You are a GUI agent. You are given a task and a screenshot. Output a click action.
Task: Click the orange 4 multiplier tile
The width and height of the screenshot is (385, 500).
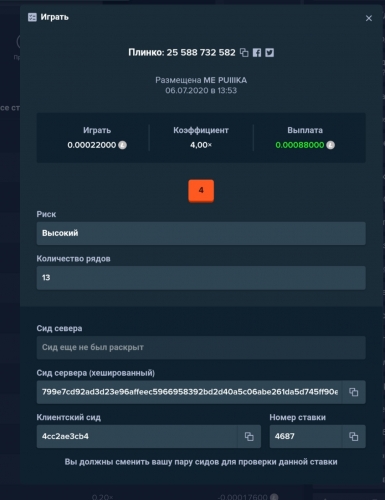[x=201, y=191]
